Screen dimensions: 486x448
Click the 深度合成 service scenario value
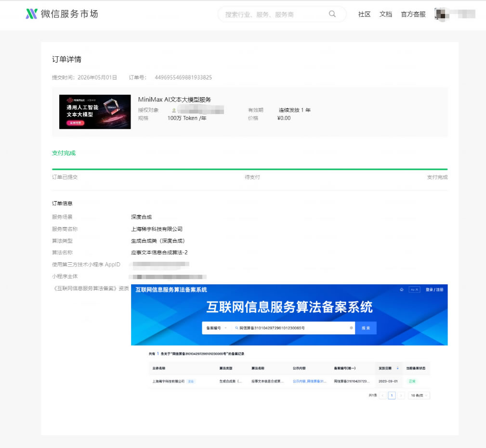pyautogui.click(x=141, y=217)
